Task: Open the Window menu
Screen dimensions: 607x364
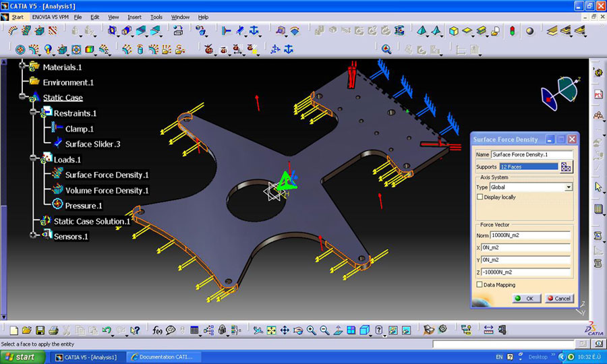Action: coord(180,17)
